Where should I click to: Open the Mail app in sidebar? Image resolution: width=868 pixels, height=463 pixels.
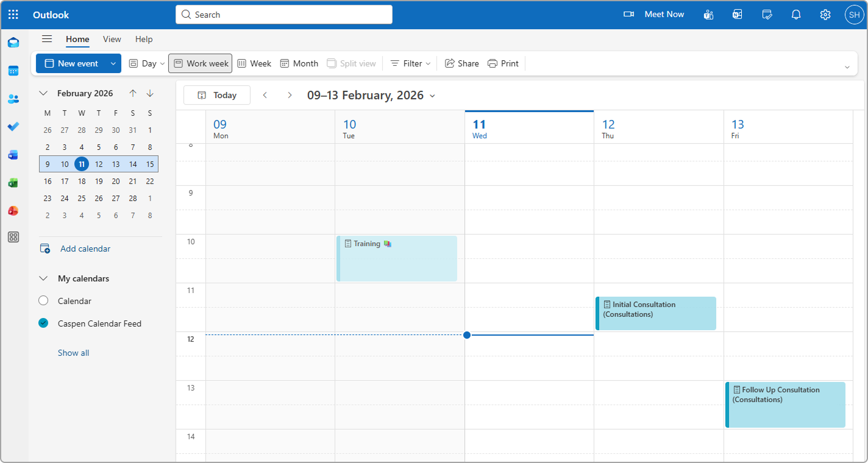click(x=13, y=43)
